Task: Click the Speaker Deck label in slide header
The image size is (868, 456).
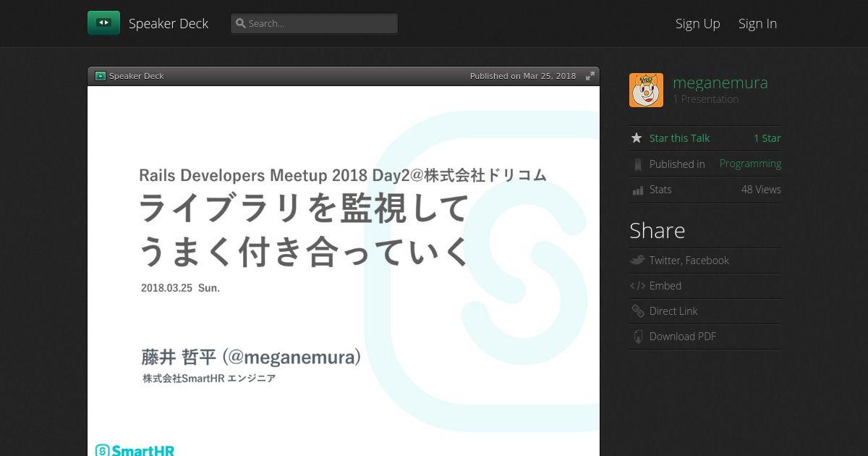Action: tap(137, 76)
